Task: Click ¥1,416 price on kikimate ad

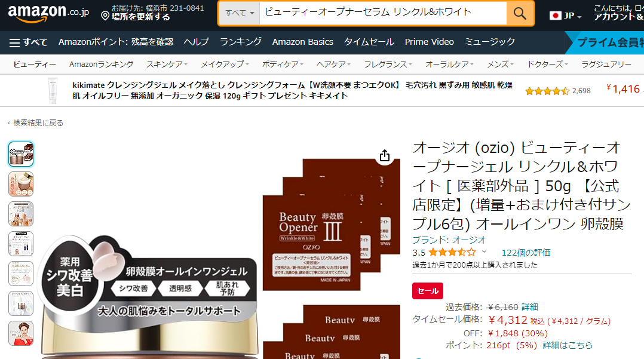Action: [x=623, y=89]
